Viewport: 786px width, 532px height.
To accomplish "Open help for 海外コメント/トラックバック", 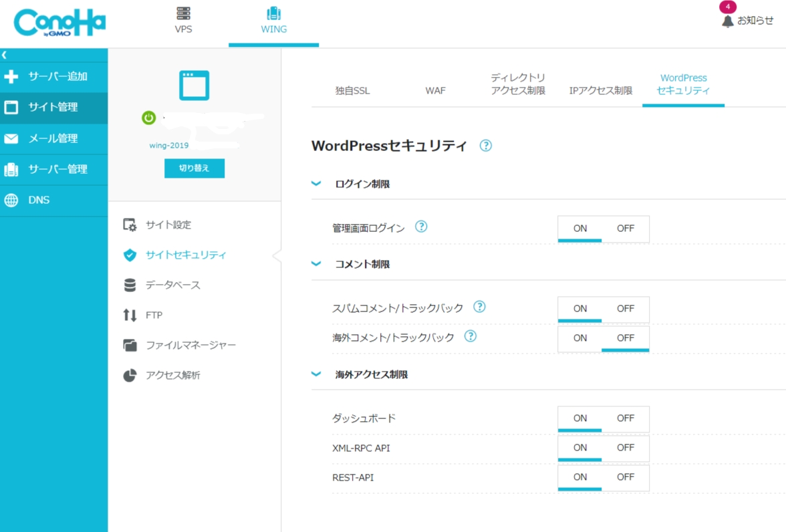I will 471,336.
